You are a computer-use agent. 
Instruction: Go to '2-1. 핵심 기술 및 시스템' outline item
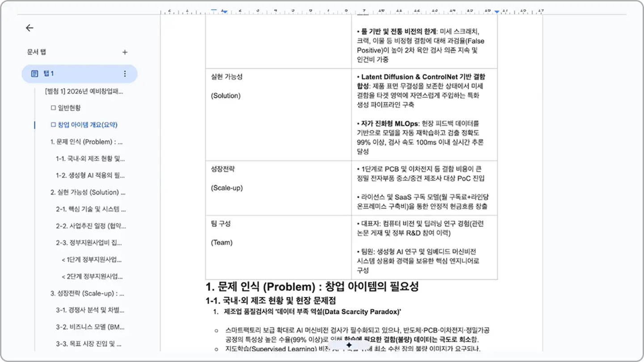pyautogui.click(x=91, y=209)
